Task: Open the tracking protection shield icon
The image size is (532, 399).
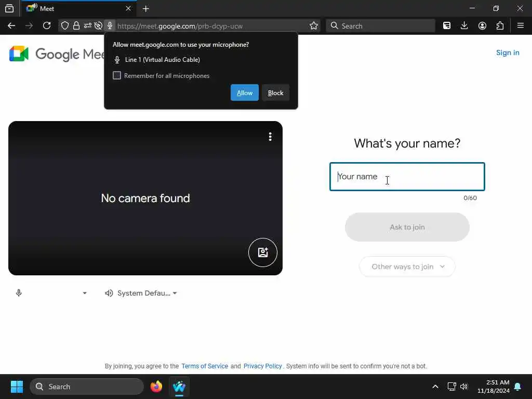Action: [65, 26]
